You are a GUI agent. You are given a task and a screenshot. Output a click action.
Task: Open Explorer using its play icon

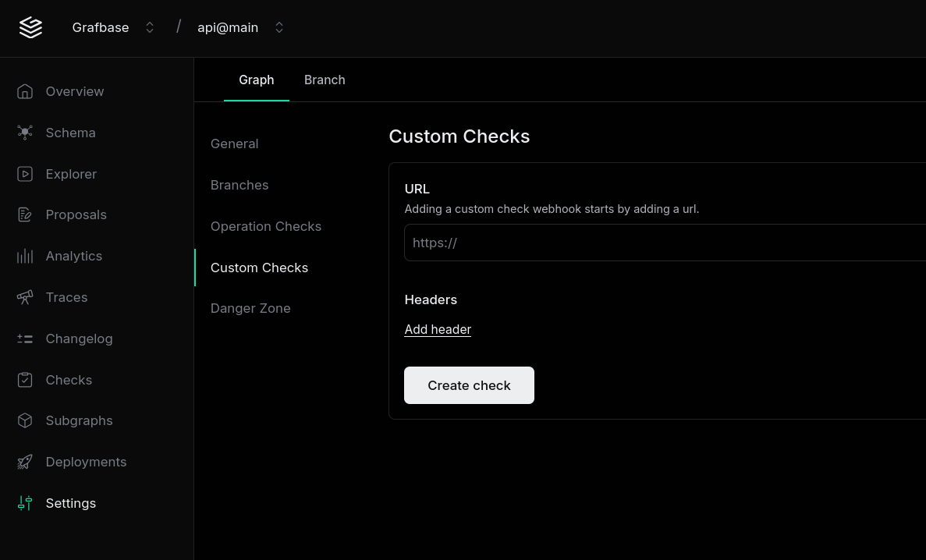[x=25, y=174]
